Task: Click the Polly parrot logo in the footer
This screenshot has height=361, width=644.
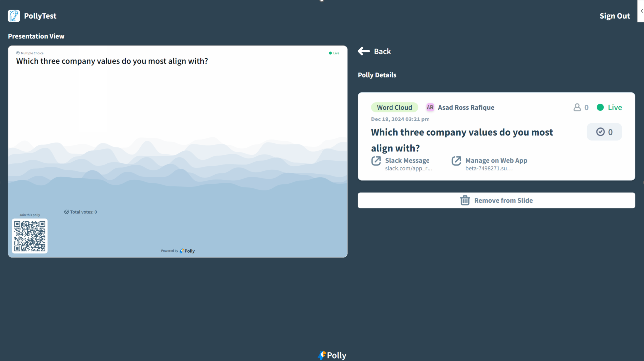Action: [322, 355]
